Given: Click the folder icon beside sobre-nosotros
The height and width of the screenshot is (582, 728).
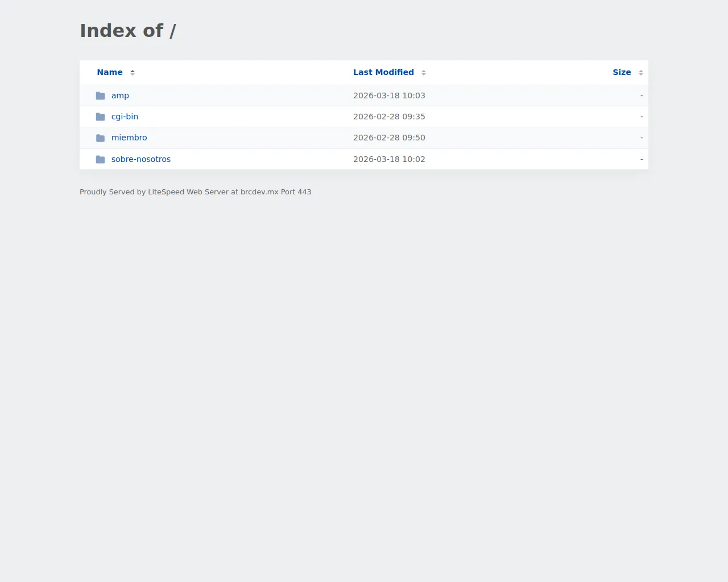Looking at the screenshot, I should [101, 159].
